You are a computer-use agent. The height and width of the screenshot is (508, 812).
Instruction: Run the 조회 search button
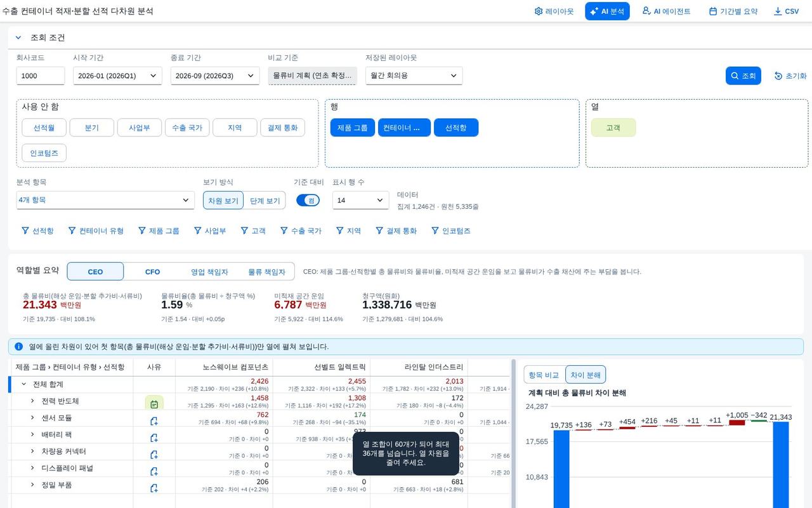[743, 76]
